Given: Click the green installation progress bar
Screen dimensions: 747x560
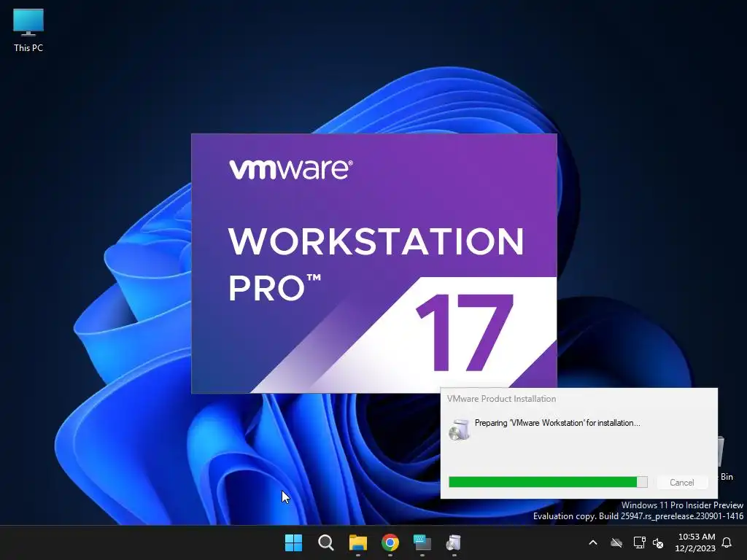Looking at the screenshot, I should tap(548, 482).
